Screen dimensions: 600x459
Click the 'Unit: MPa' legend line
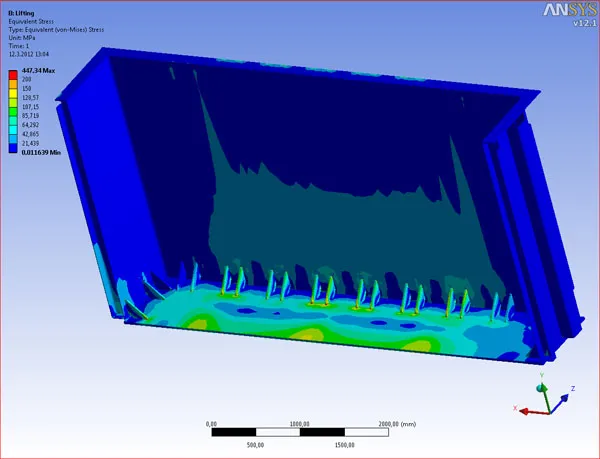pos(22,38)
